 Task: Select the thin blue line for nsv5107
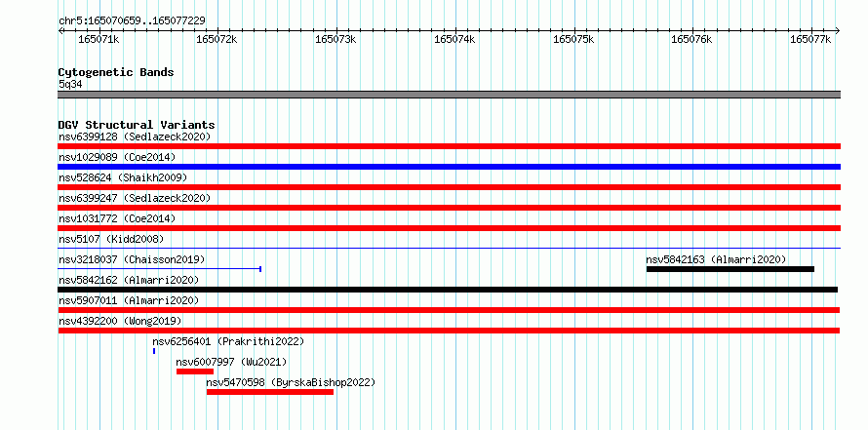click(x=449, y=249)
